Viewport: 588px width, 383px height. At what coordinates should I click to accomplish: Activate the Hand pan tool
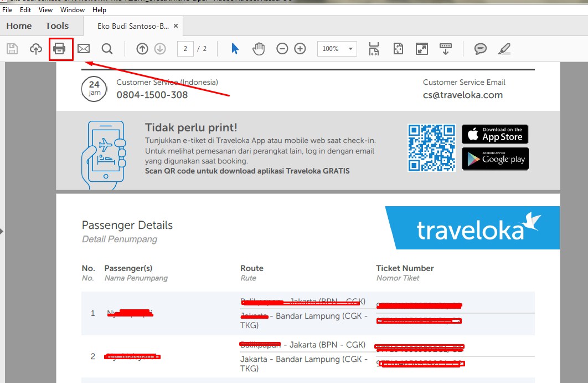259,49
